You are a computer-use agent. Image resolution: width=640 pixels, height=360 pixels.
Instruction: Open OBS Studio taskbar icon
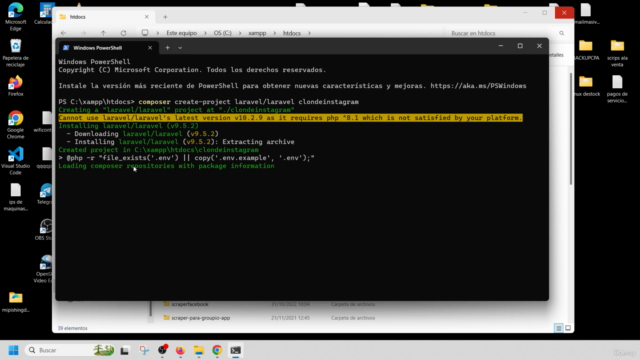pyautogui.click(x=162, y=350)
